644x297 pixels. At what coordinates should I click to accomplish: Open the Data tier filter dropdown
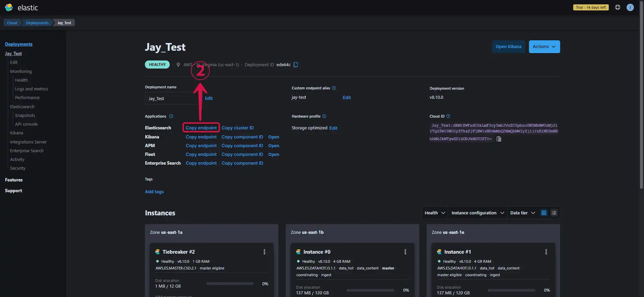point(523,213)
